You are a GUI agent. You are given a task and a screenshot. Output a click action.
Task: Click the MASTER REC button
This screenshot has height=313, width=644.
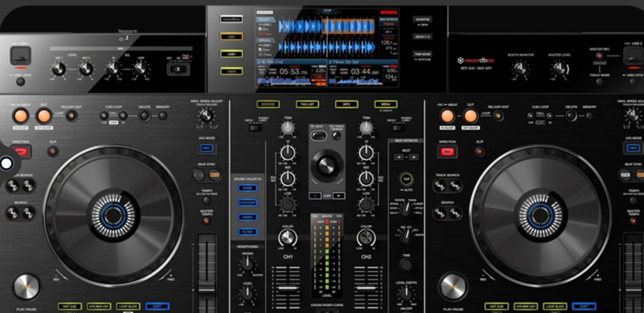click(x=599, y=55)
